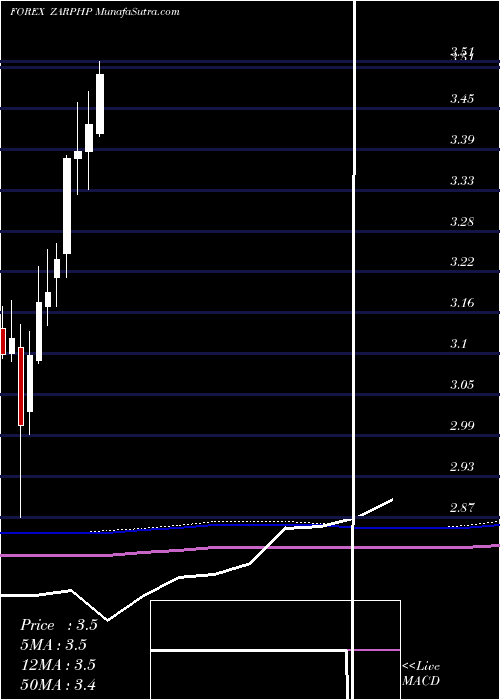Click the 3.1 price axis label
Viewport: 500px width, 700px height.
tap(459, 344)
